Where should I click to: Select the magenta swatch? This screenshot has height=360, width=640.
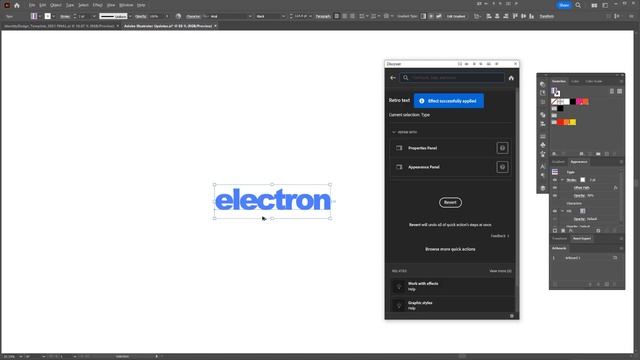click(x=580, y=102)
